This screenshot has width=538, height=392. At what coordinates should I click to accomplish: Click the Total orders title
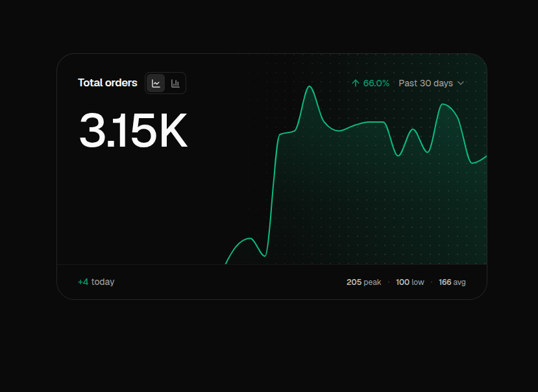point(107,82)
